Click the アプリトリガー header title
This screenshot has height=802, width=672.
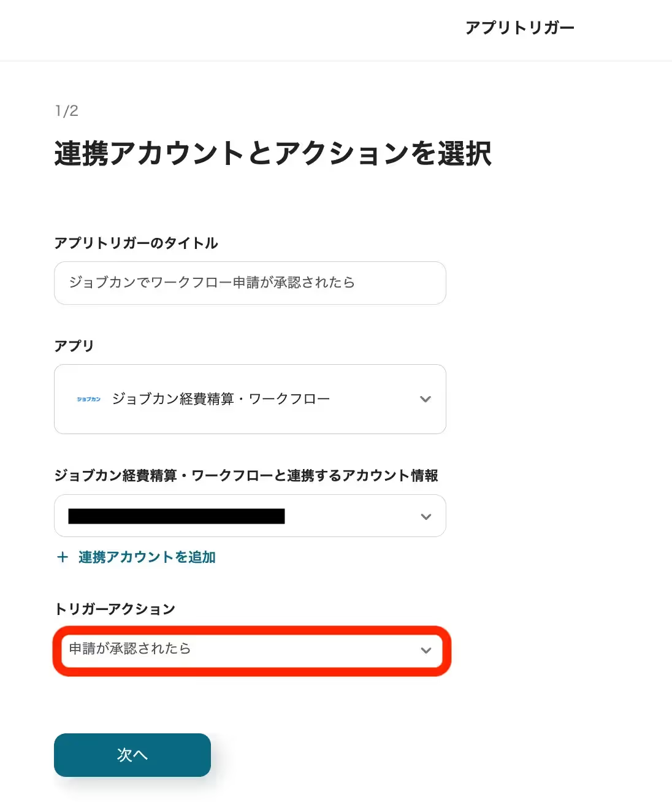519,28
